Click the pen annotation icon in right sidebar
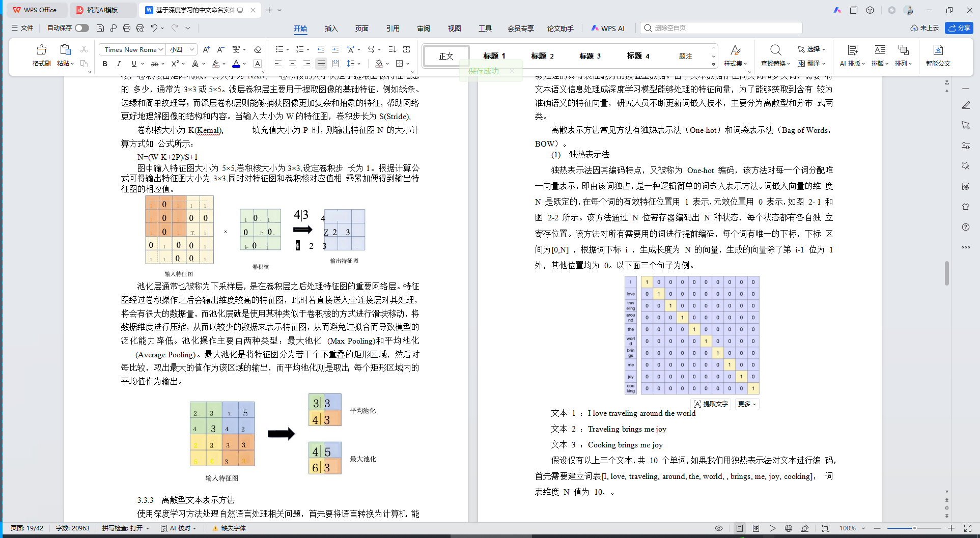 pos(966,105)
